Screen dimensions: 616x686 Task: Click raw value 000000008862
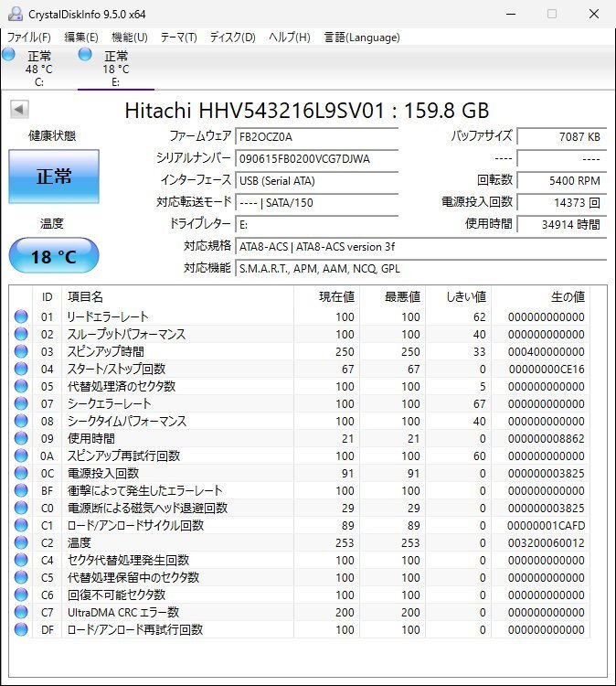547,439
